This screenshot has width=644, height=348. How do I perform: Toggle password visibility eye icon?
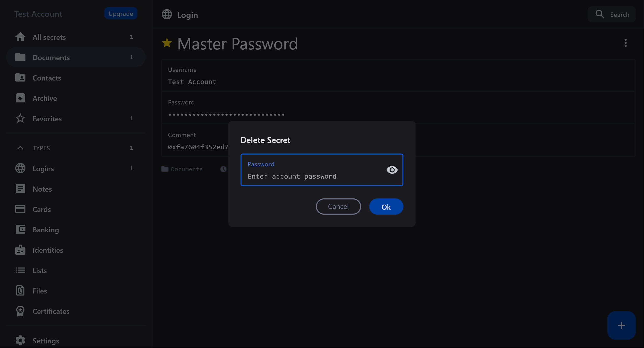pyautogui.click(x=392, y=170)
